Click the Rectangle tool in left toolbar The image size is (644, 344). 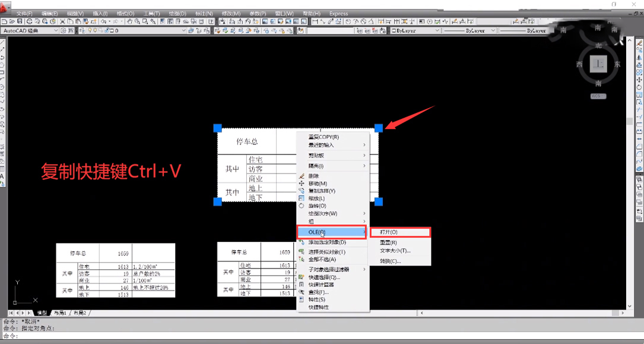[x=2, y=72]
